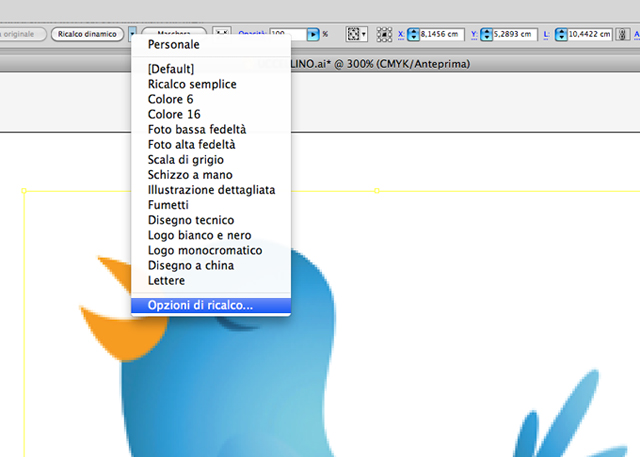Select the [Default] tracing preset
Screen dimensions: 640x457
pyautogui.click(x=171, y=70)
